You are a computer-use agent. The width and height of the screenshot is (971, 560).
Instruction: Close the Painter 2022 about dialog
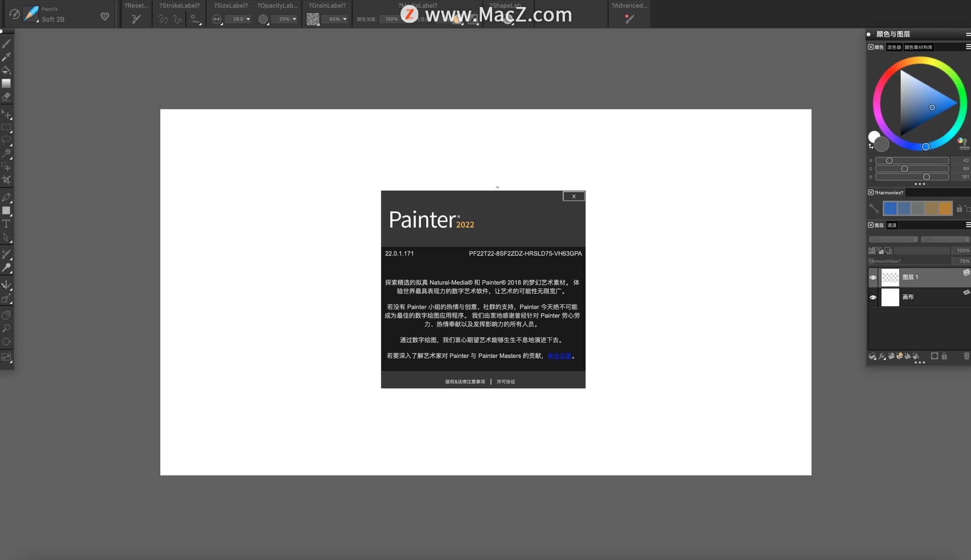(573, 196)
